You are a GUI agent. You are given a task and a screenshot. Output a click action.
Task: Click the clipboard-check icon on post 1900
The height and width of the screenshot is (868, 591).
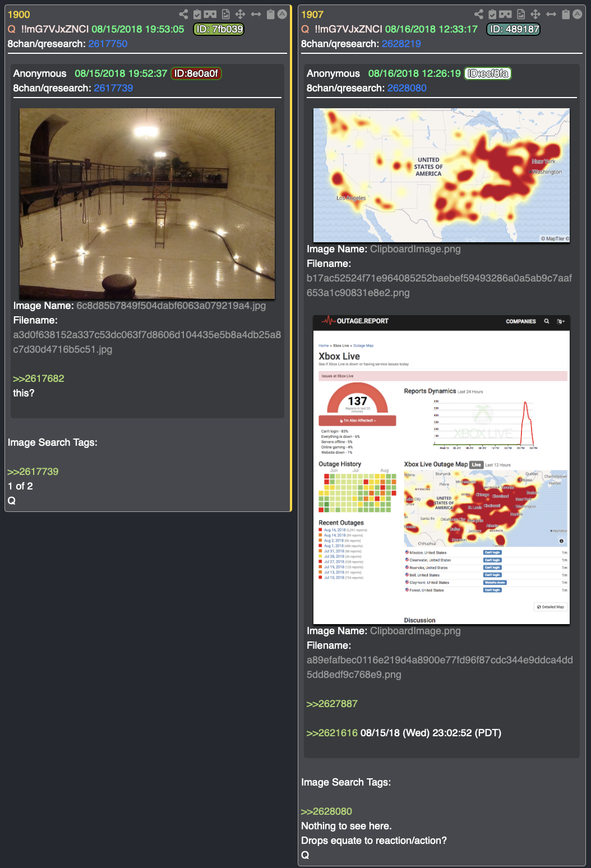click(x=197, y=14)
